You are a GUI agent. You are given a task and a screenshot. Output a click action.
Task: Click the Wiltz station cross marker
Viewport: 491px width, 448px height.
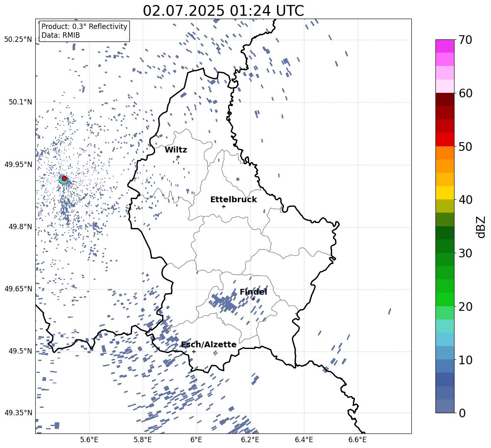click(178, 157)
